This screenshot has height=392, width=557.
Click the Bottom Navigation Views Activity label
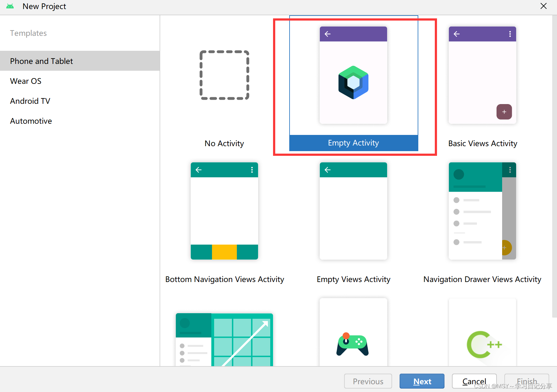coord(224,279)
